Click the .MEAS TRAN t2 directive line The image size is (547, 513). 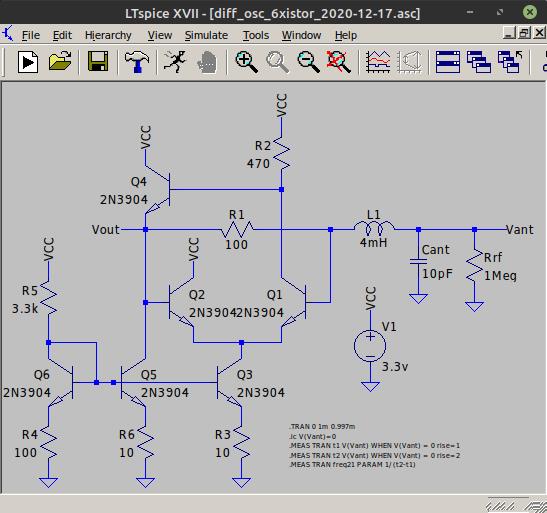(x=375, y=455)
